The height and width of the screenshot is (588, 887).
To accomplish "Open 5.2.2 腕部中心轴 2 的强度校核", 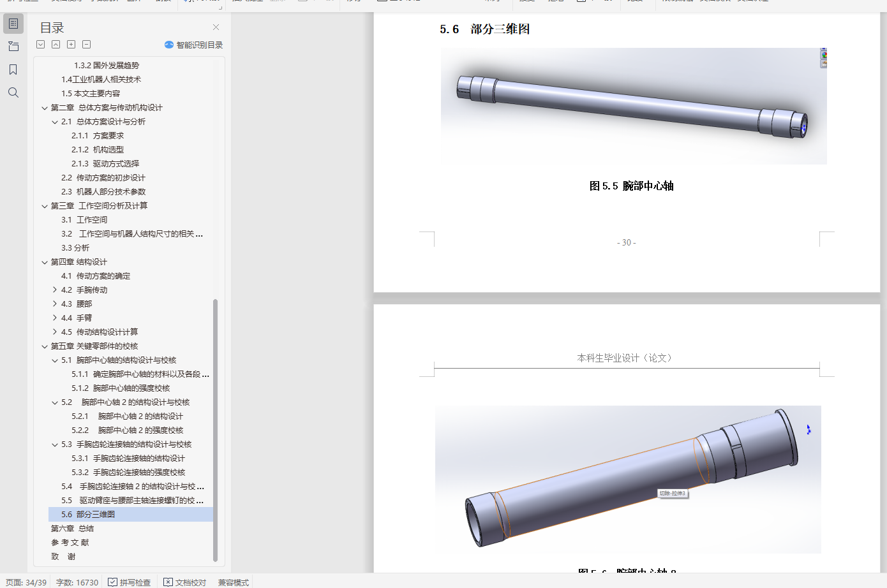I will pos(127,430).
